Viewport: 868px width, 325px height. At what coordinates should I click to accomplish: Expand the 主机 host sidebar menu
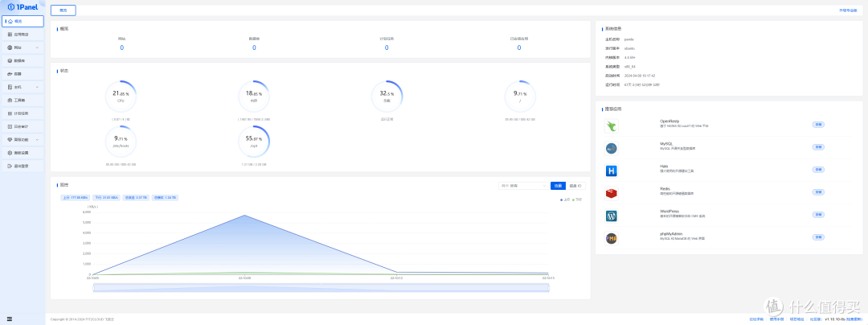point(23,87)
